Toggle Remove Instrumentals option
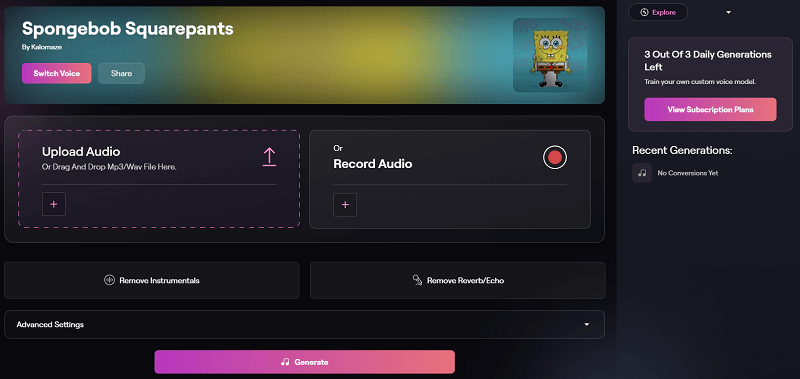This screenshot has width=800, height=379. (152, 280)
